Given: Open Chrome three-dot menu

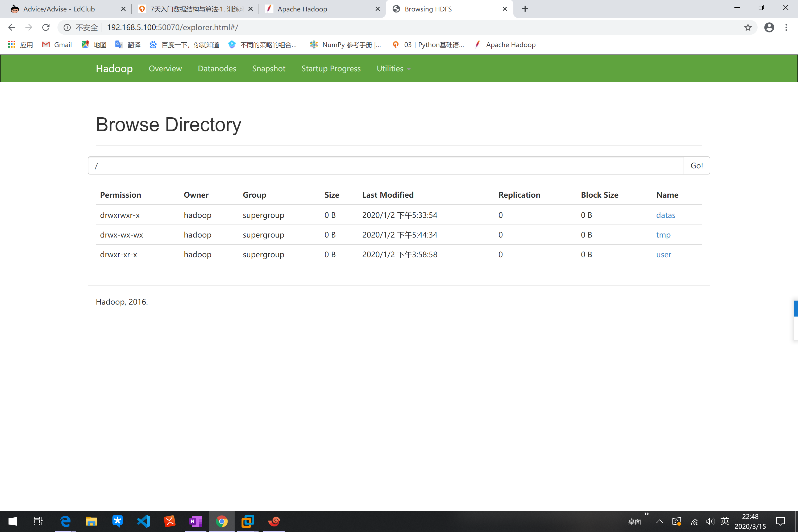Looking at the screenshot, I should pyautogui.click(x=786, y=27).
